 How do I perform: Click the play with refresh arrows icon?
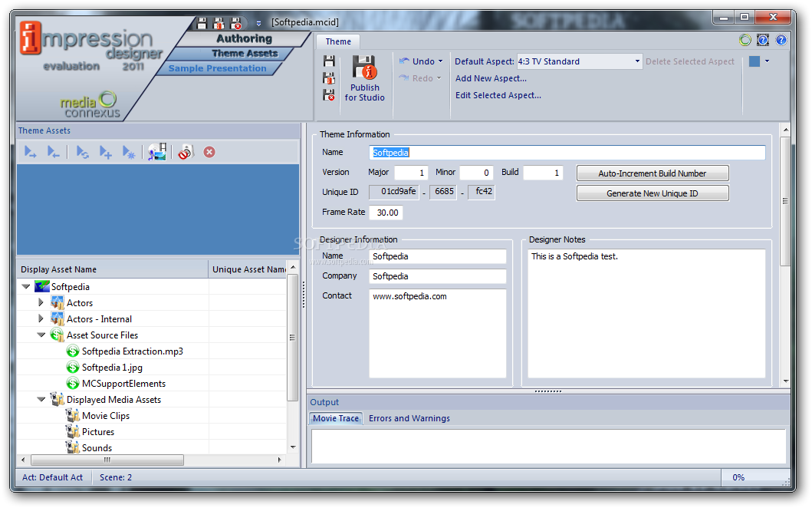pyautogui.click(x=82, y=153)
